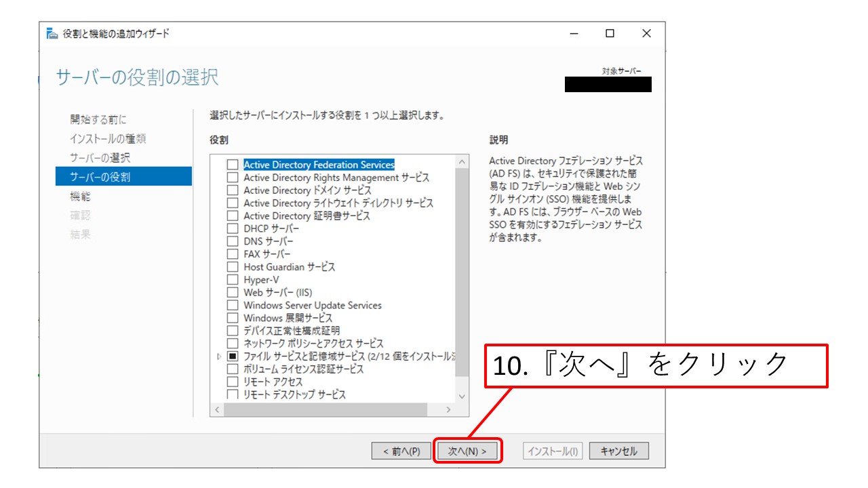Cancel the wizard with キャンセル button

pos(618,451)
